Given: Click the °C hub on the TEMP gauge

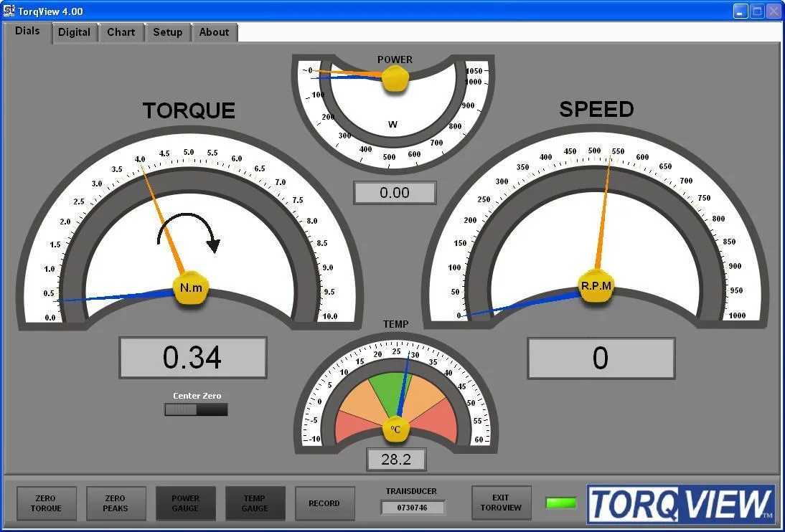Looking at the screenshot, I should [395, 428].
